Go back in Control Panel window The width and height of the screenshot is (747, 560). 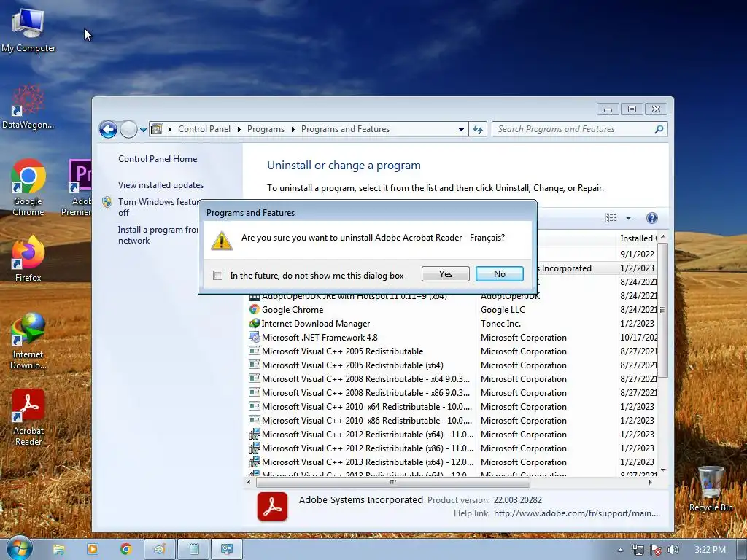tap(108, 129)
